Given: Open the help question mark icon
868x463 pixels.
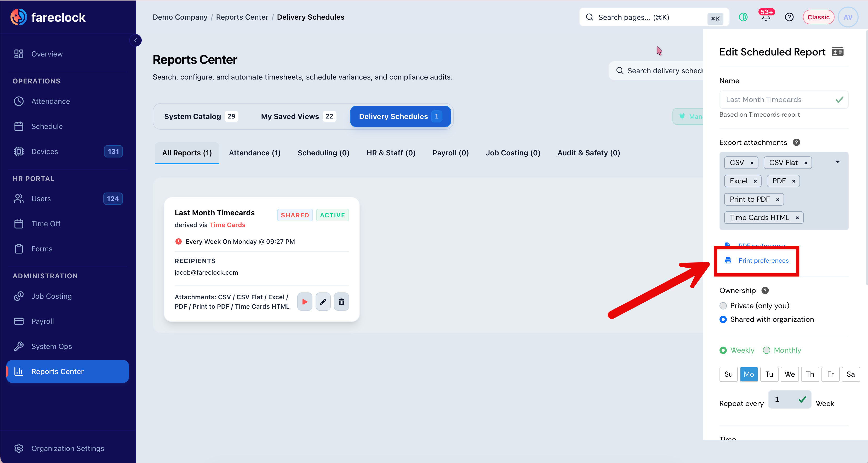Looking at the screenshot, I should (x=789, y=17).
